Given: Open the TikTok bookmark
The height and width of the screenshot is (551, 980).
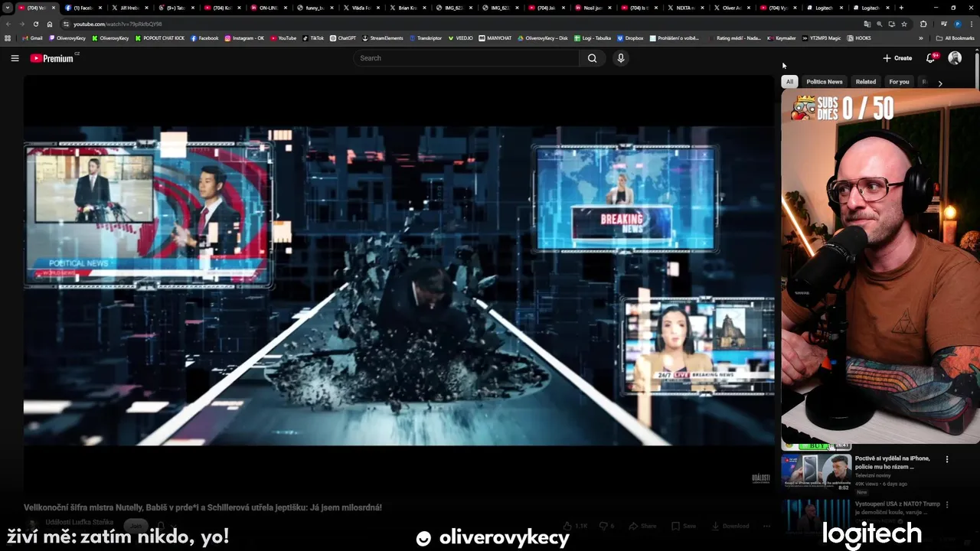Looking at the screenshot, I should click(x=312, y=37).
